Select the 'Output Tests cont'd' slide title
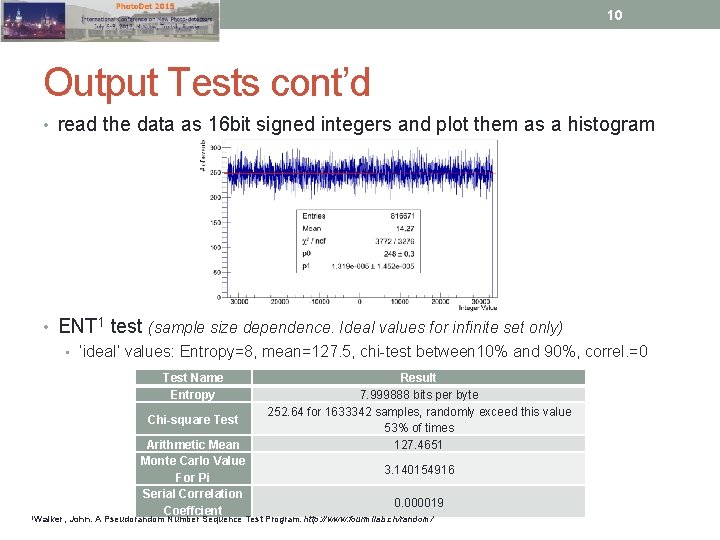Image resolution: width=720 pixels, height=540 pixels. (207, 83)
